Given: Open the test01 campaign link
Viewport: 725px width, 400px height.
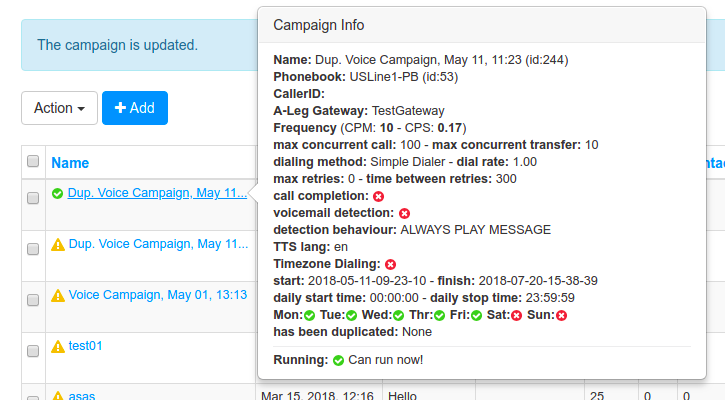Looking at the screenshot, I should pos(85,346).
